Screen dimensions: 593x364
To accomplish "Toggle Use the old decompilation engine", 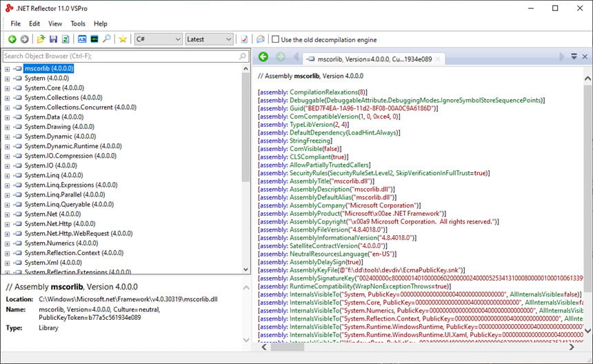I will point(276,39).
